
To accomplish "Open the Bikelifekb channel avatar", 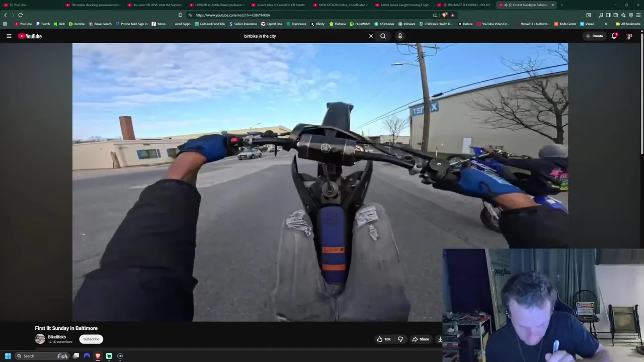I will (40, 339).
